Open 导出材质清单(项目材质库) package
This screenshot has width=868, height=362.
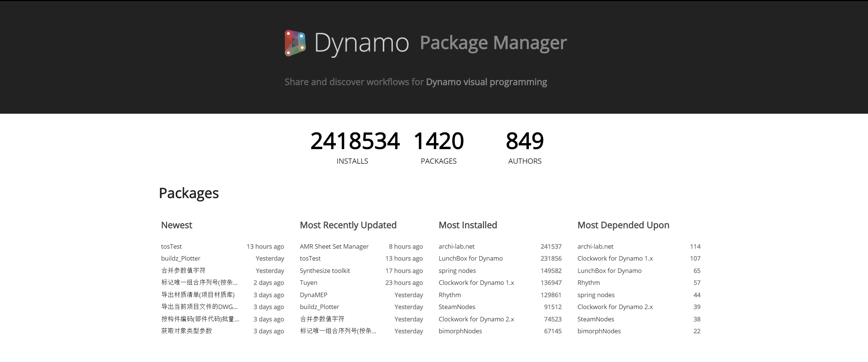click(x=198, y=295)
